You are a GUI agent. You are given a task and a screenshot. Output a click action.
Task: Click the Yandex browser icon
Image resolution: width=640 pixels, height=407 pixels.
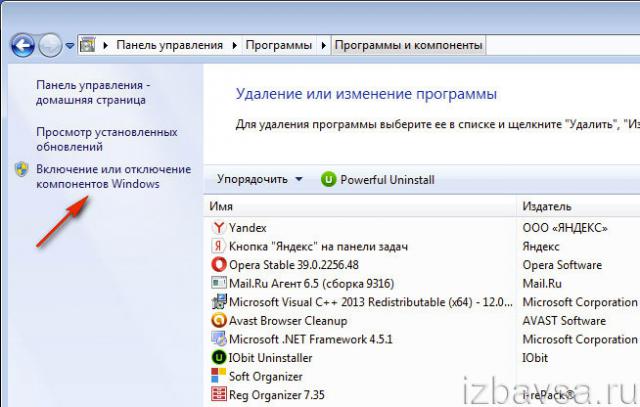219,227
